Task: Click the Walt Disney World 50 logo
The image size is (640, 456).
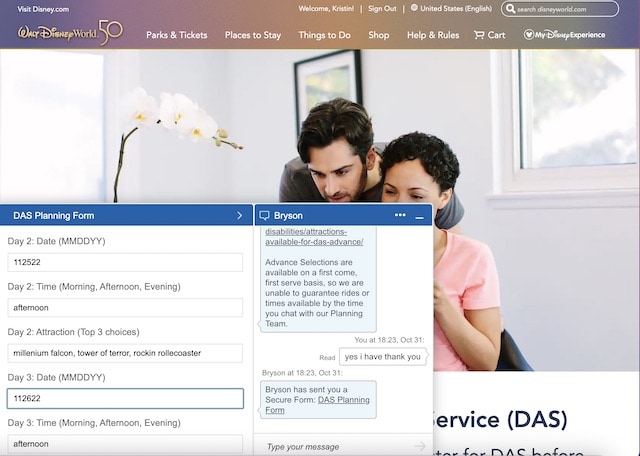Action: click(70, 33)
